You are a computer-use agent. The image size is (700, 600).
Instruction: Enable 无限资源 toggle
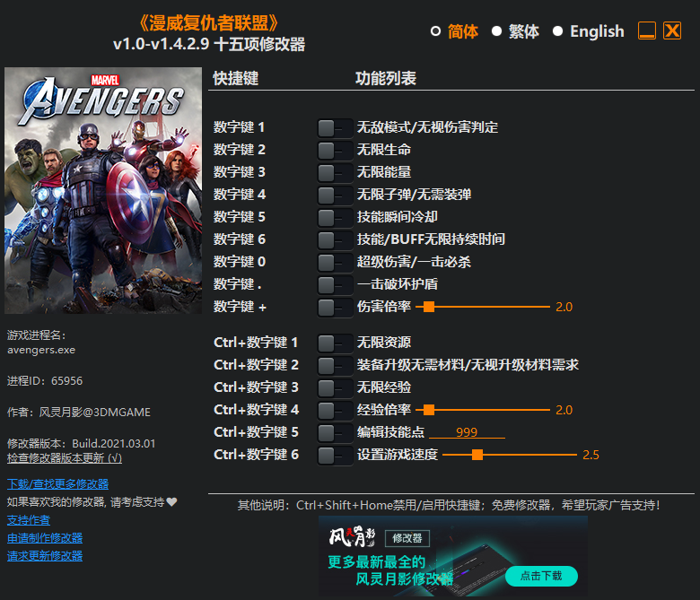pos(335,343)
